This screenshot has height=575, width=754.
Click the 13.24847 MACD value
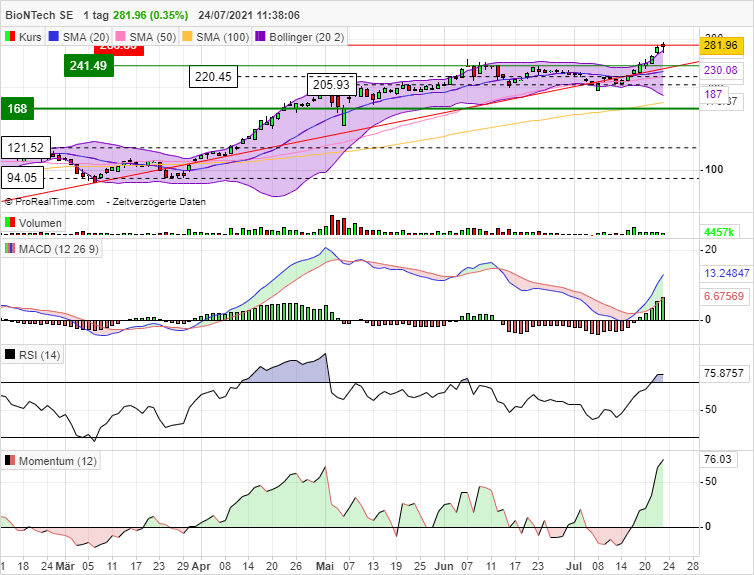click(727, 273)
